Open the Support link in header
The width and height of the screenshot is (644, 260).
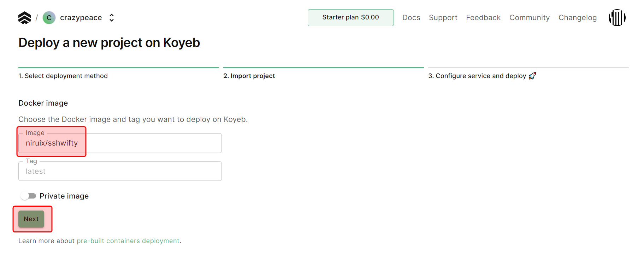click(x=443, y=18)
